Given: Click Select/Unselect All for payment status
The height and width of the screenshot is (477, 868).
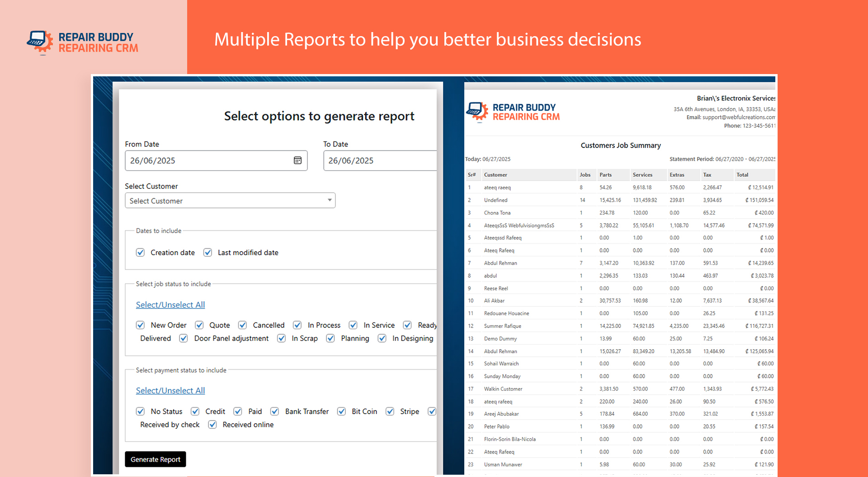Looking at the screenshot, I should (x=170, y=391).
